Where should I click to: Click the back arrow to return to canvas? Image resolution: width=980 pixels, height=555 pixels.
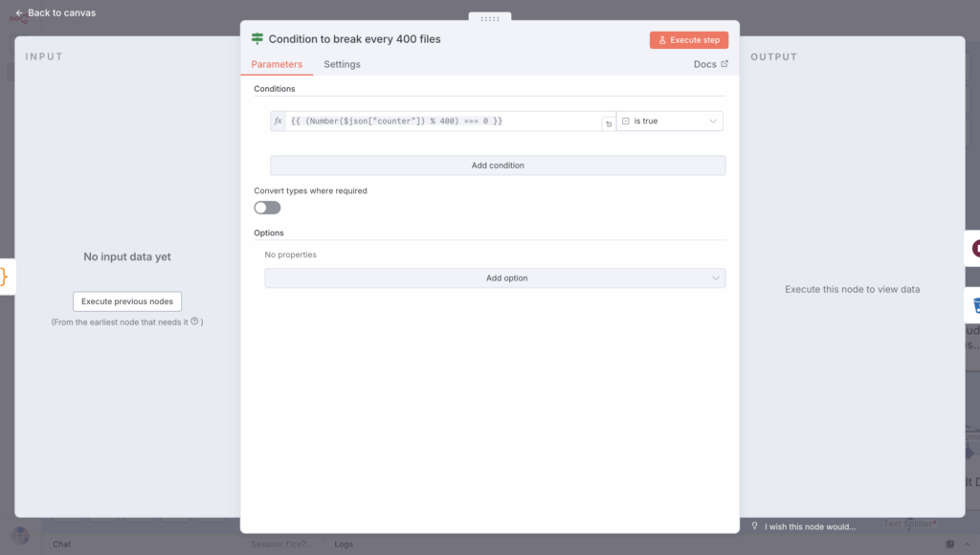19,13
